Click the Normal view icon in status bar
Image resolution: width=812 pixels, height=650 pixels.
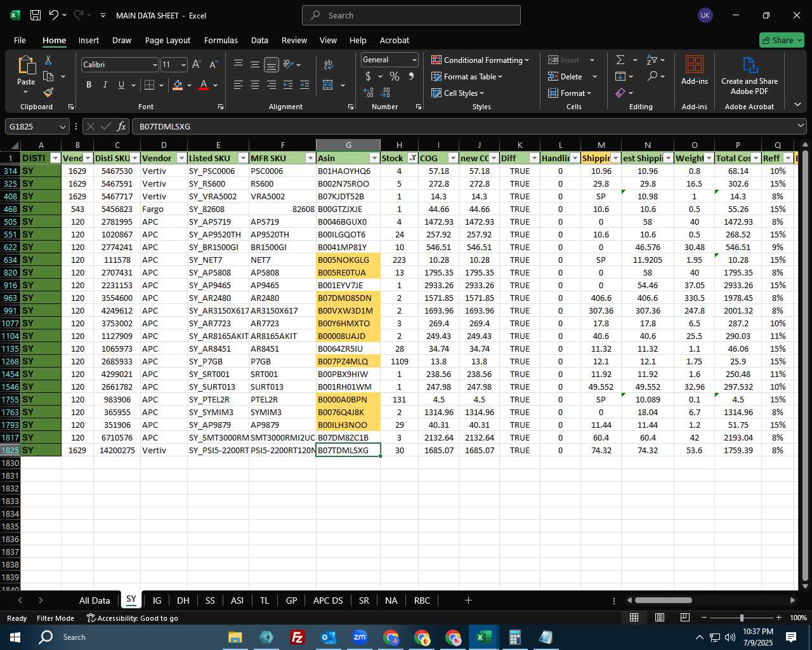pos(634,618)
